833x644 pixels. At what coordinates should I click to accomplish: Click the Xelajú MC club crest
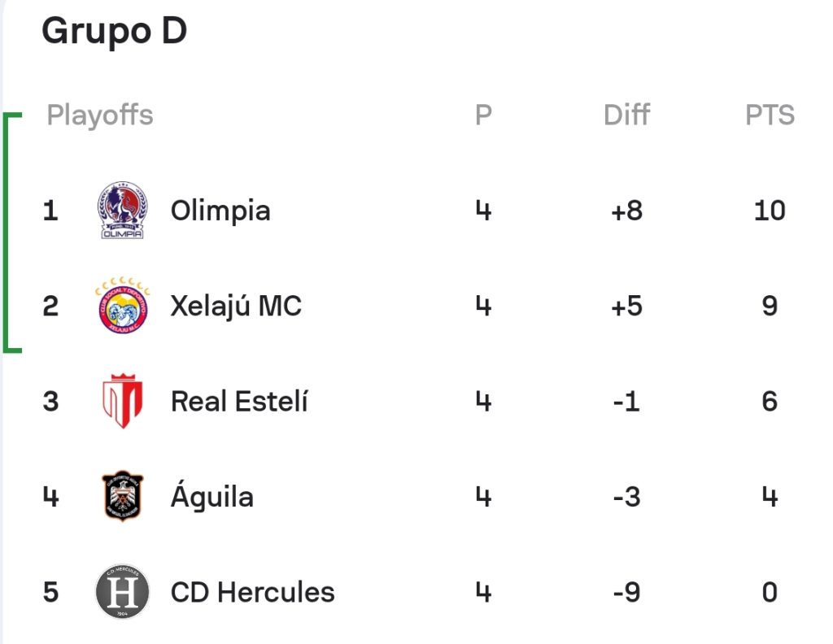(x=122, y=305)
